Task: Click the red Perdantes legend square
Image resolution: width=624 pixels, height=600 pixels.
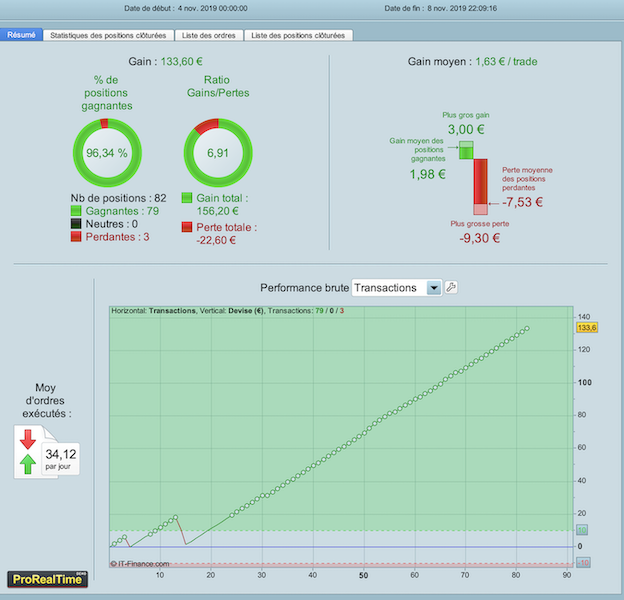Action: (x=76, y=237)
